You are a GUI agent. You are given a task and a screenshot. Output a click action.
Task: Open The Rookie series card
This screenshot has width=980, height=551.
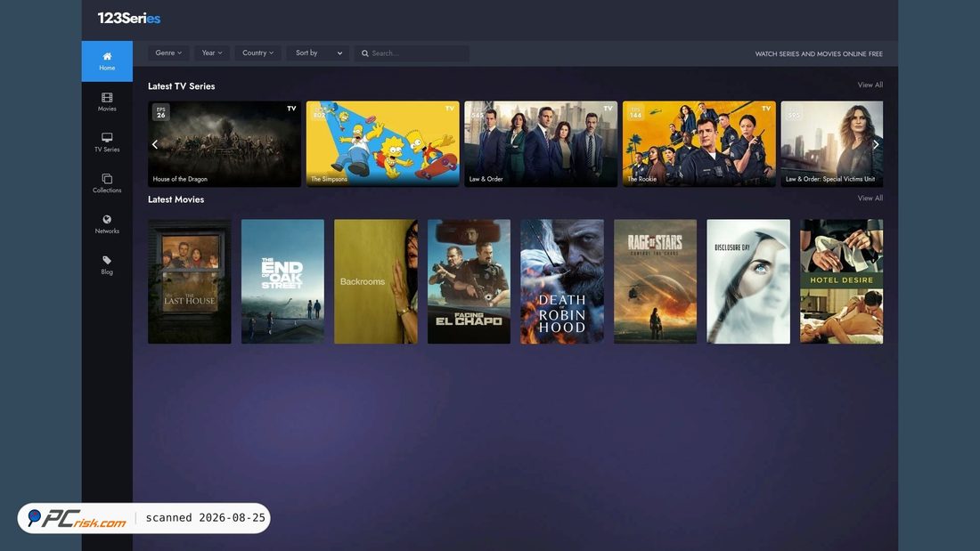(x=698, y=144)
